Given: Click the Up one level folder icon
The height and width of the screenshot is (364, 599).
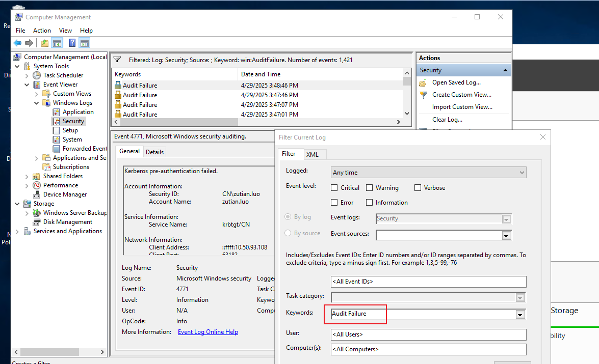Looking at the screenshot, I should 45,43.
